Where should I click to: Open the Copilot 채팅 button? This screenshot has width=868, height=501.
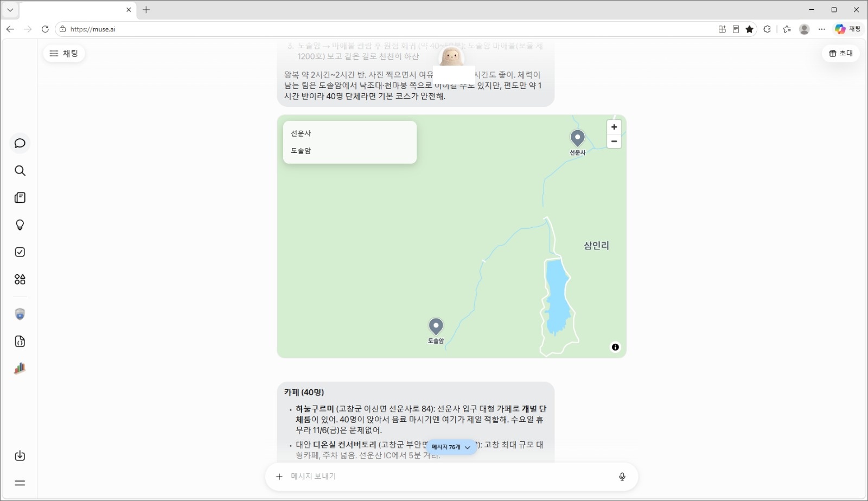click(x=848, y=29)
